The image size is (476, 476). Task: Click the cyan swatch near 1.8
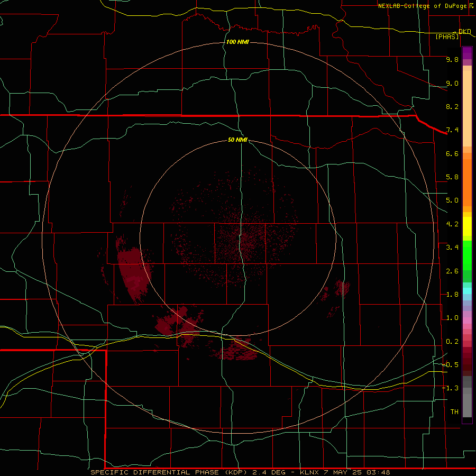467,291
